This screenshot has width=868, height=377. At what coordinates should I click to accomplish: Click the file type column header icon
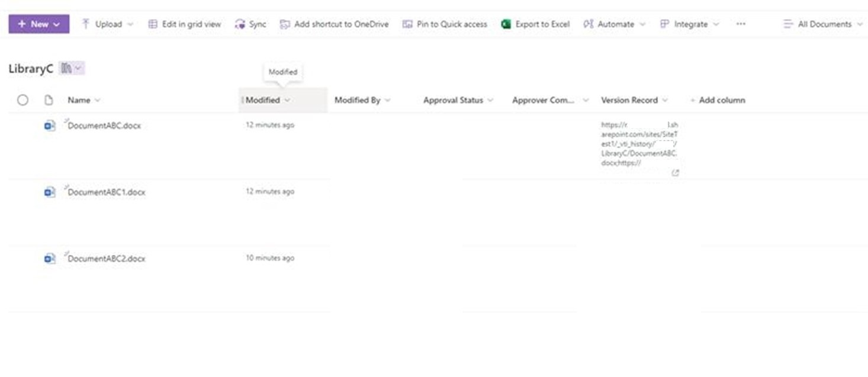point(50,100)
